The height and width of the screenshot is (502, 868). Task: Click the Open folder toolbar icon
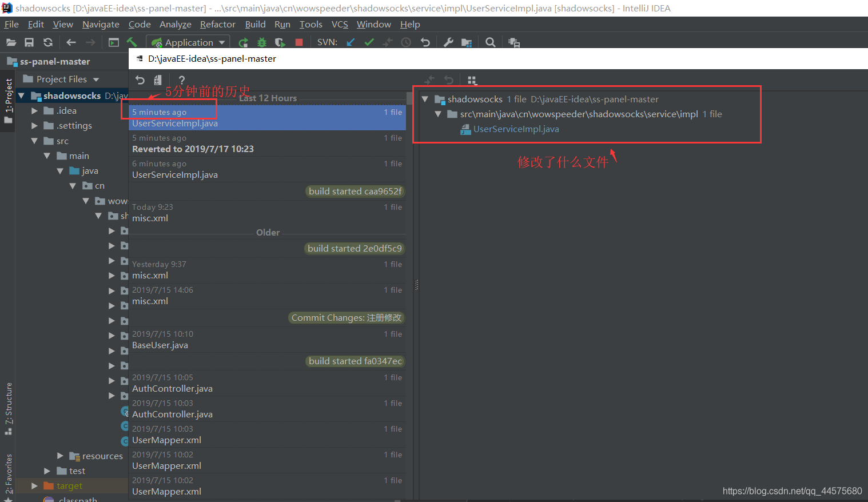point(11,42)
